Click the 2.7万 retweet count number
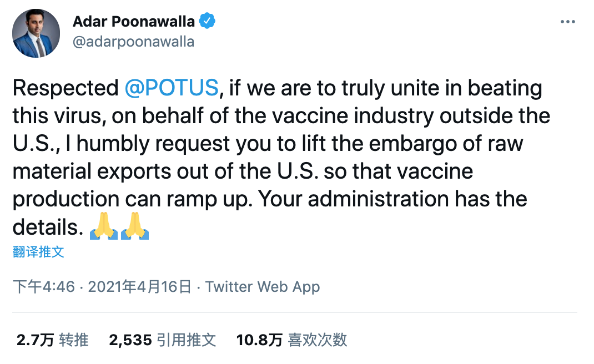This screenshot has width=594, height=364. [x=35, y=340]
